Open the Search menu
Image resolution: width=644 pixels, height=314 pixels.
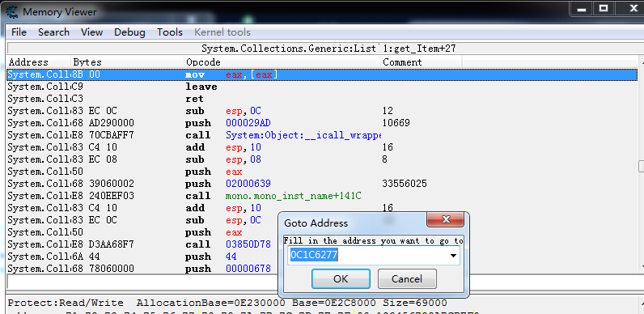click(54, 32)
